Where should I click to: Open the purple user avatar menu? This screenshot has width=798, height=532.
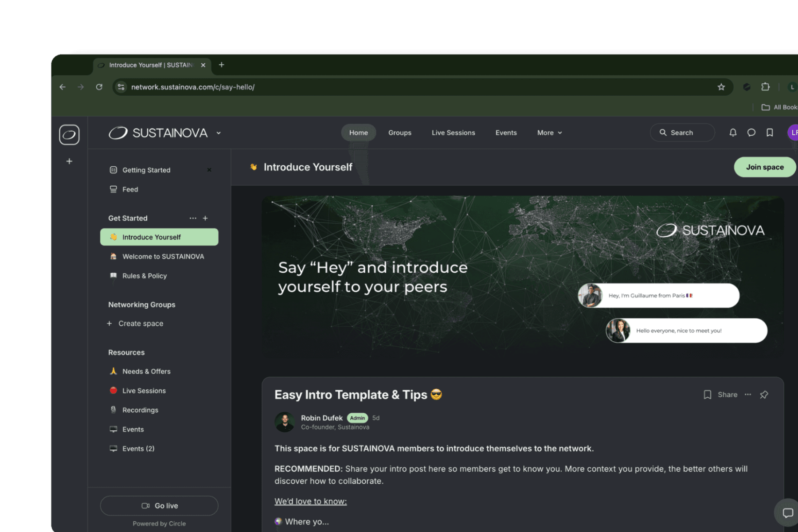pyautogui.click(x=793, y=133)
